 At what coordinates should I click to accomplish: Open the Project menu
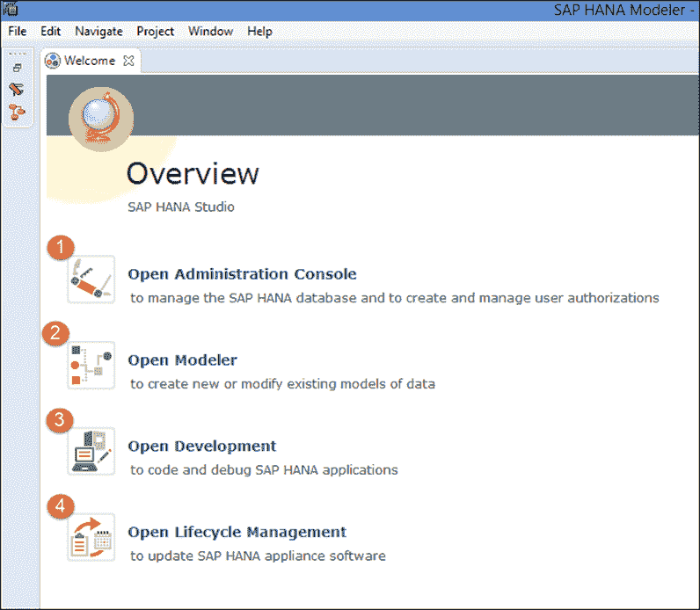point(156,32)
